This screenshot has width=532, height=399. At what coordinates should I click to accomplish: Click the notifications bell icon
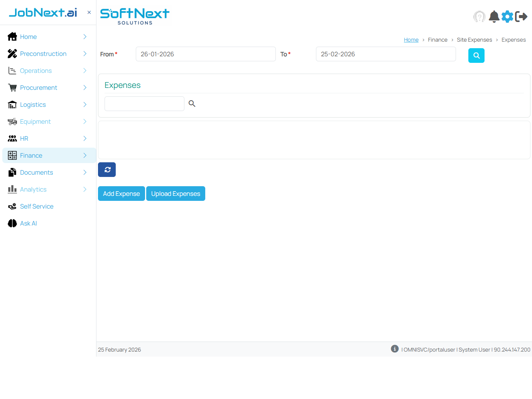(494, 16)
